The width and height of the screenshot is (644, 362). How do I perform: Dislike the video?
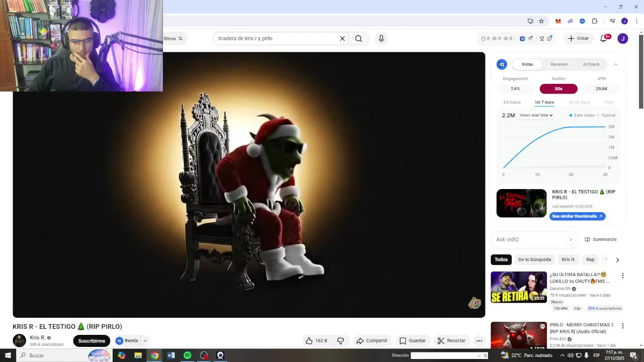click(x=341, y=341)
